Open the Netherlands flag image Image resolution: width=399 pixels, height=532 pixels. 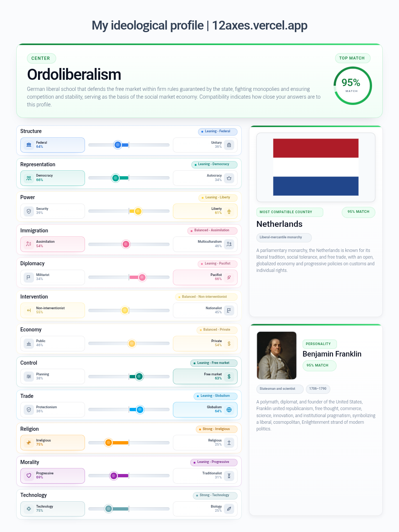pyautogui.click(x=316, y=167)
